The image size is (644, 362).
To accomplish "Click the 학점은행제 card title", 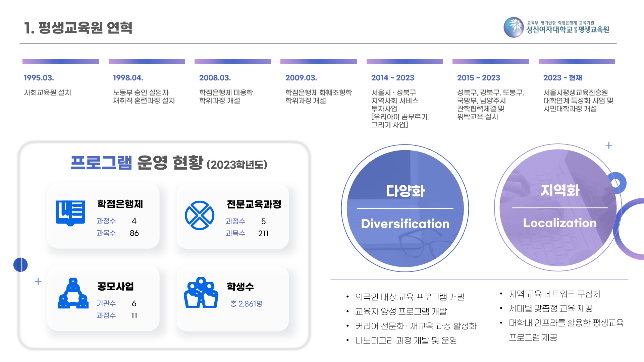I will point(120,204).
